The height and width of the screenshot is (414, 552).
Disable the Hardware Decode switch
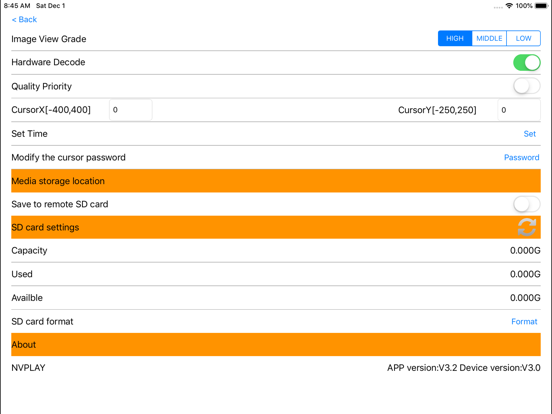[527, 63]
